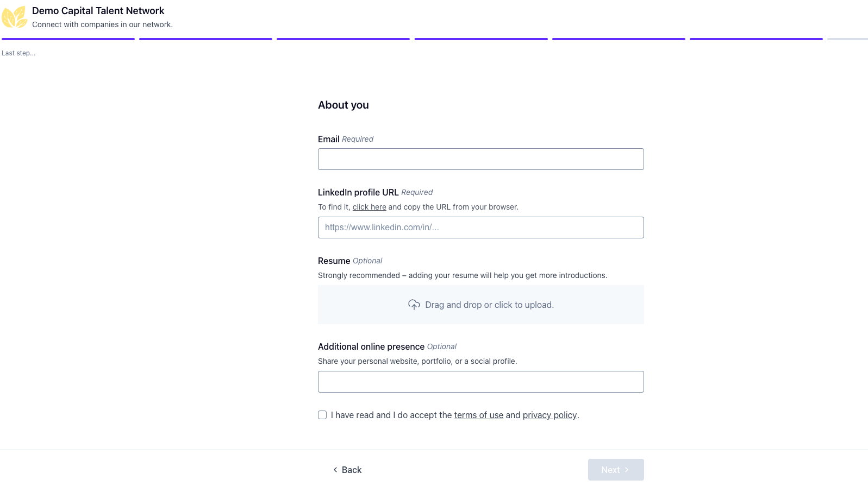Click the third progress step bar

click(x=343, y=39)
